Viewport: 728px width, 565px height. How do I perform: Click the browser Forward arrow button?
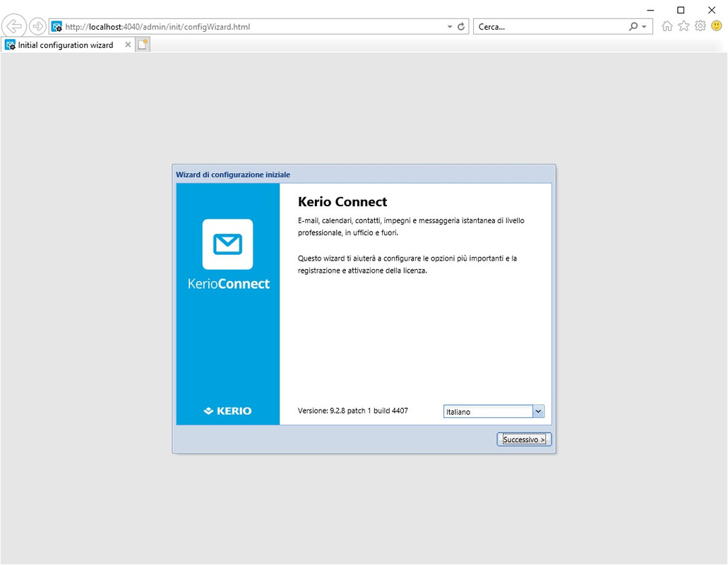click(37, 26)
